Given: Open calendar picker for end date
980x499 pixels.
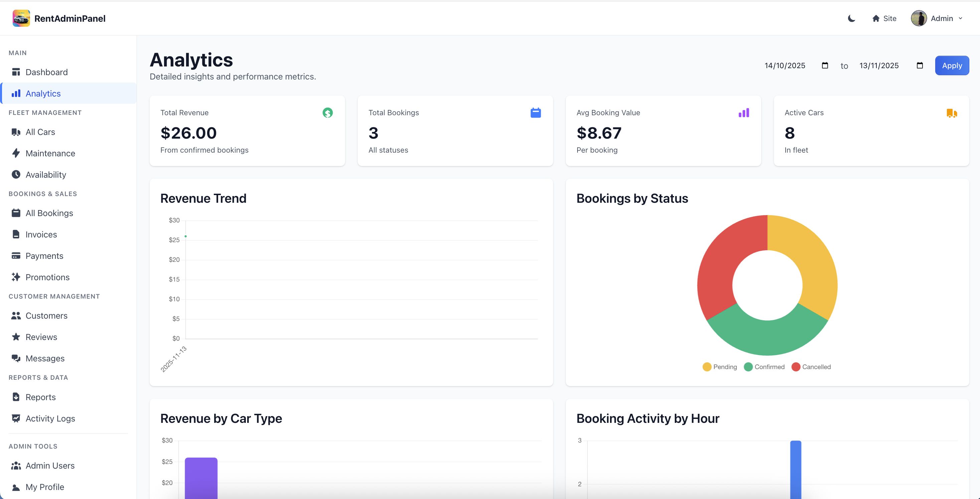Looking at the screenshot, I should (920, 65).
